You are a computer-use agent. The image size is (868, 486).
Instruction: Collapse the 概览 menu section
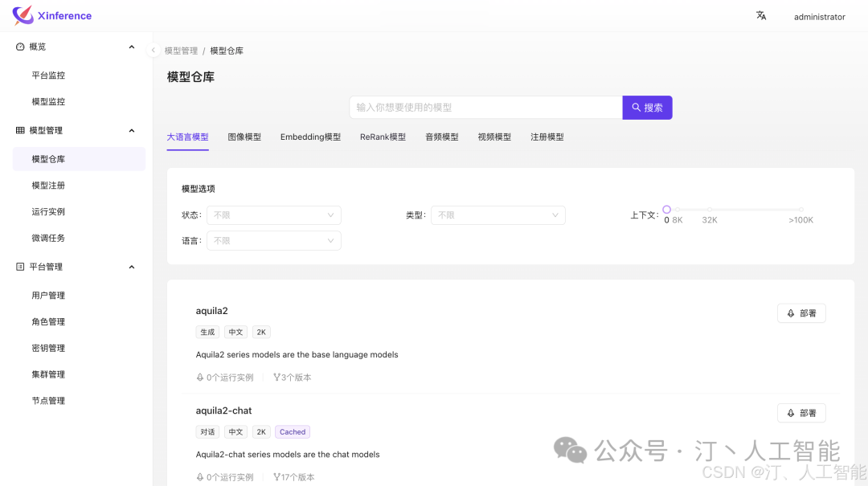pos(132,47)
